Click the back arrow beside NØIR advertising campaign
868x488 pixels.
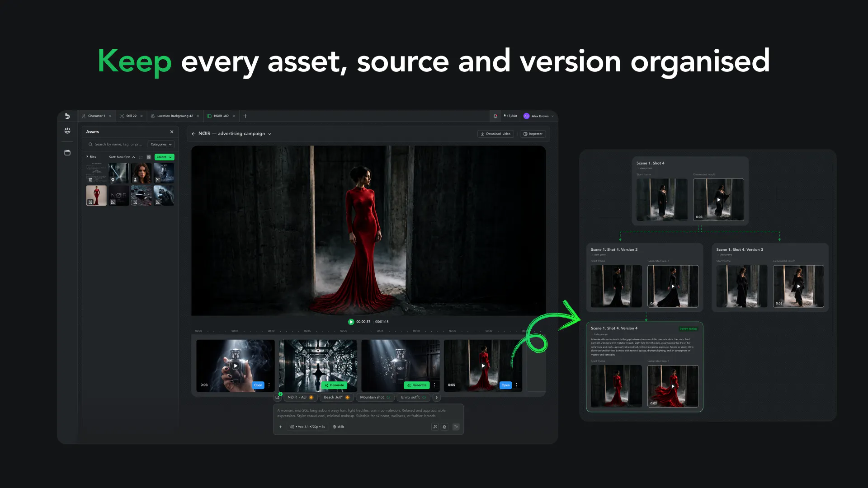point(193,134)
